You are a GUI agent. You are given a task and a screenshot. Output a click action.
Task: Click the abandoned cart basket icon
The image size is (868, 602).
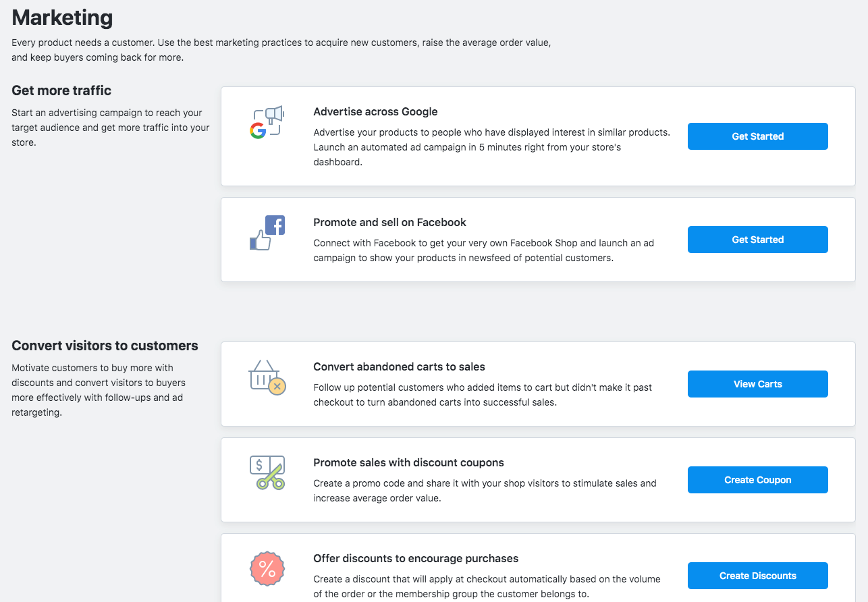[x=267, y=377]
